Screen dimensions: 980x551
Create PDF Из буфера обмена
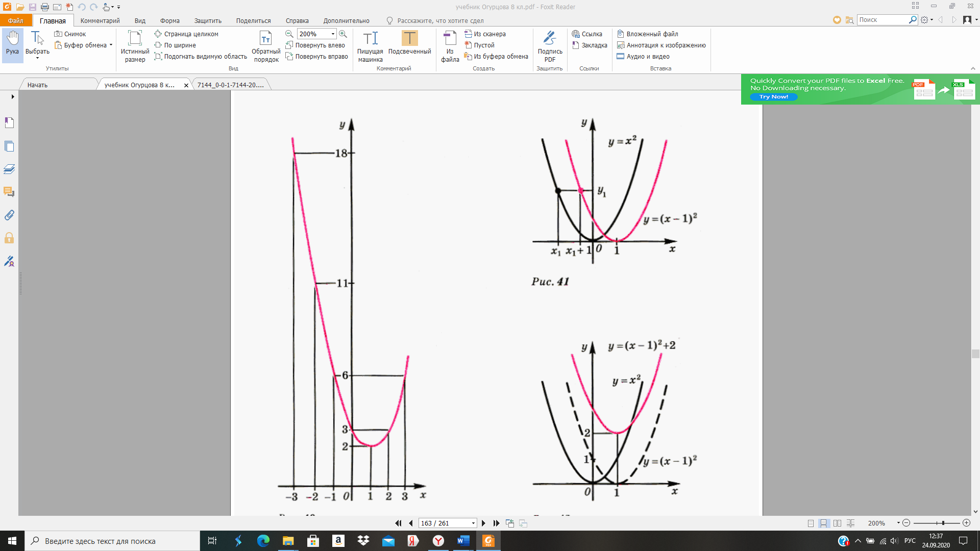pyautogui.click(x=496, y=56)
